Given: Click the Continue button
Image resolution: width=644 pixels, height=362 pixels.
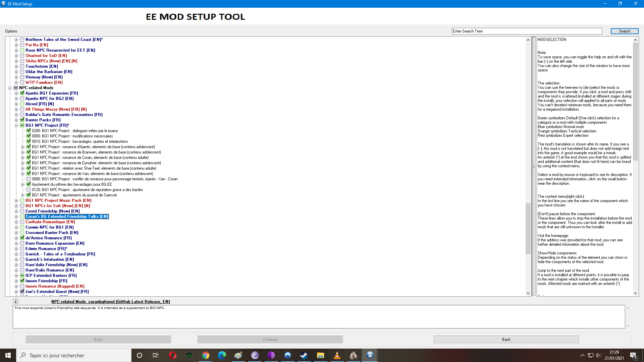Looking at the screenshot, I should tap(270, 340).
